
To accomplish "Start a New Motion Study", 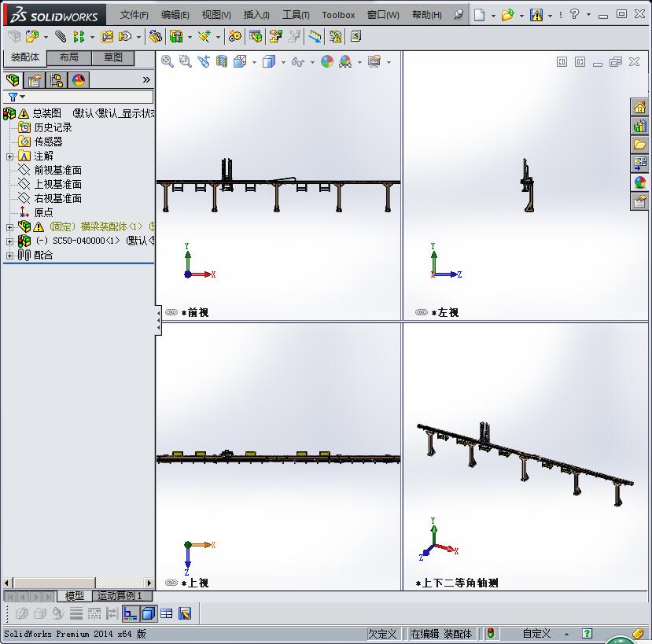I will click(x=235, y=37).
